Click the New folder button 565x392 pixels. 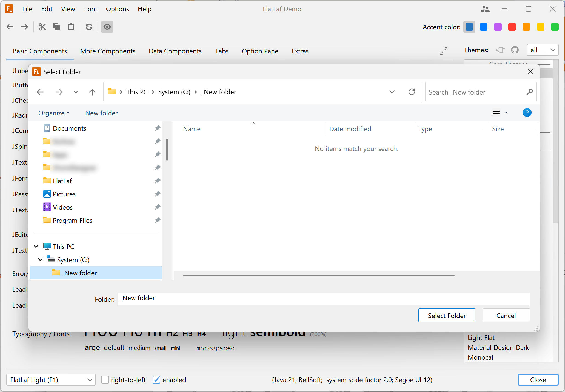click(101, 113)
